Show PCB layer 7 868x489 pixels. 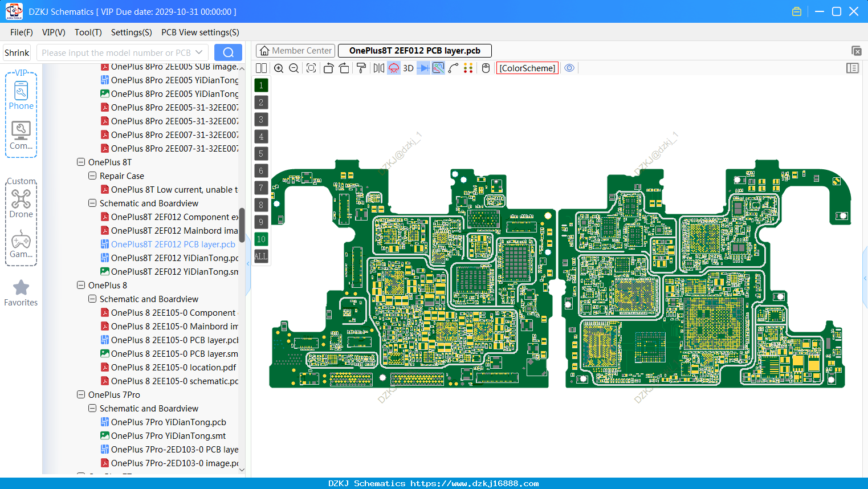261,188
